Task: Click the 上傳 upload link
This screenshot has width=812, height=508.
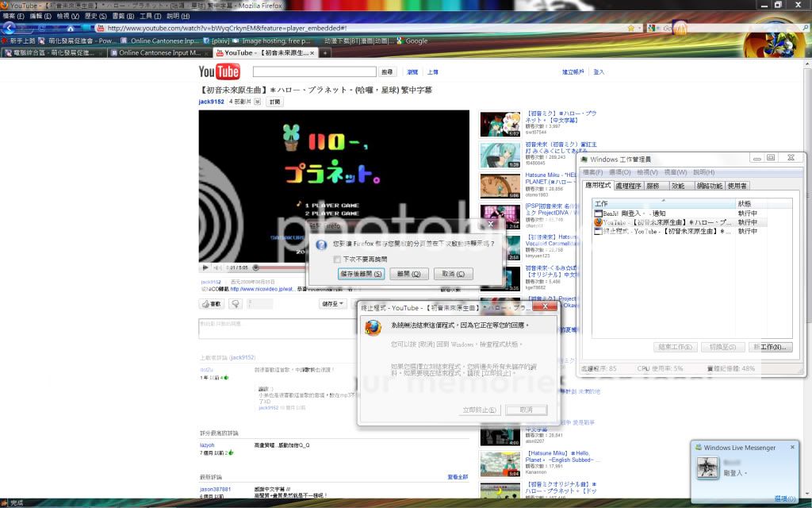Action: click(433, 72)
